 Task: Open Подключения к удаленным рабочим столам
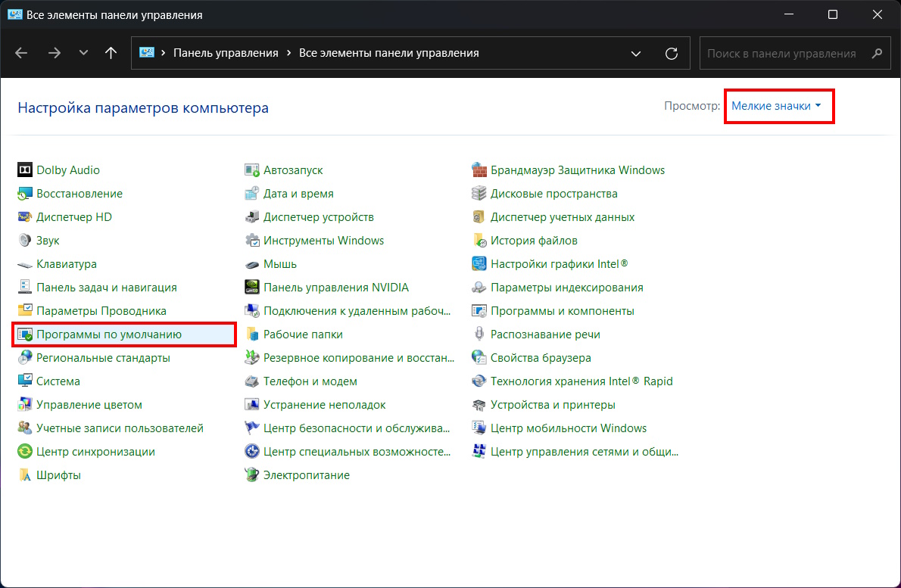point(357,311)
